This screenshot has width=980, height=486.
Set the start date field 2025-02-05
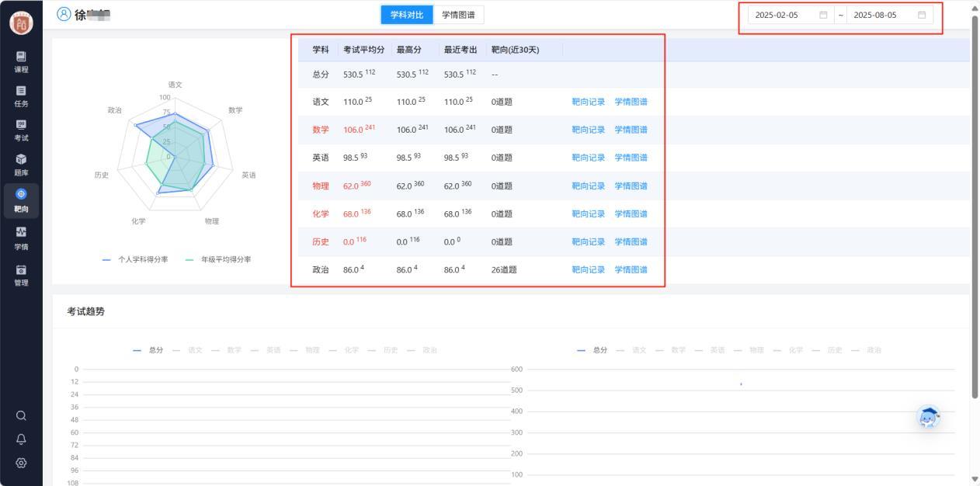tap(791, 15)
